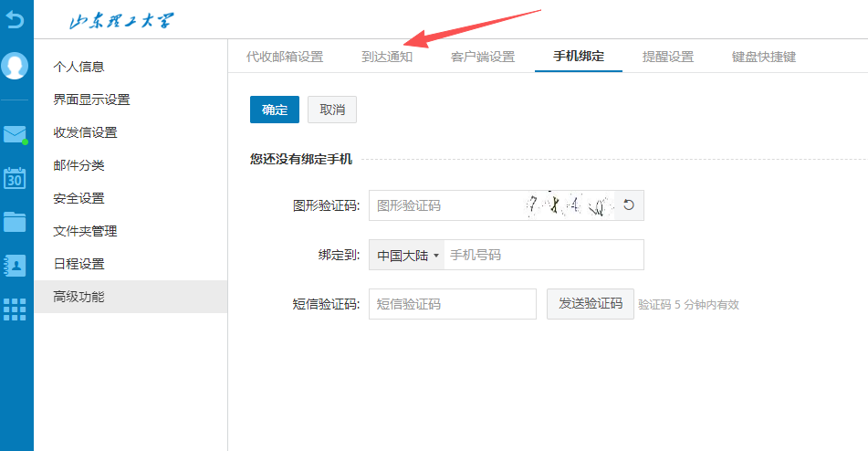Click the back arrow icon
868x451 pixels.
16,18
